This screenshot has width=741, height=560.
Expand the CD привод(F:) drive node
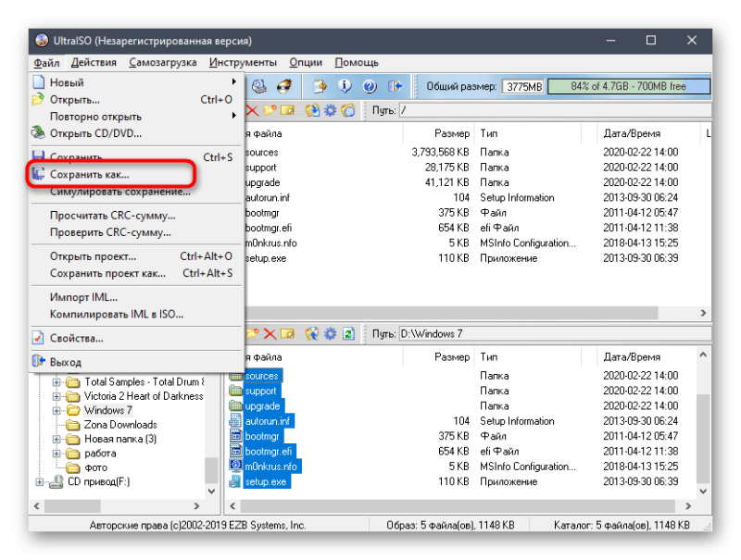[x=39, y=481]
